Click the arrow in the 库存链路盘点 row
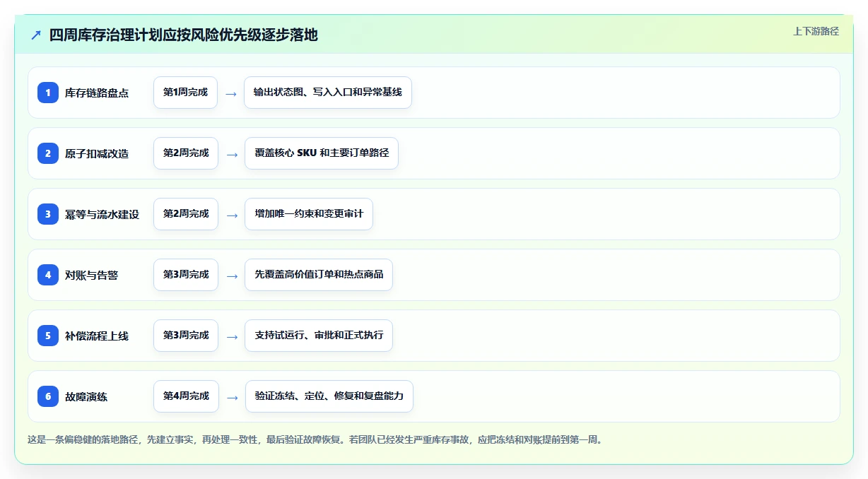Viewport: 868px width, 479px height. [x=231, y=93]
